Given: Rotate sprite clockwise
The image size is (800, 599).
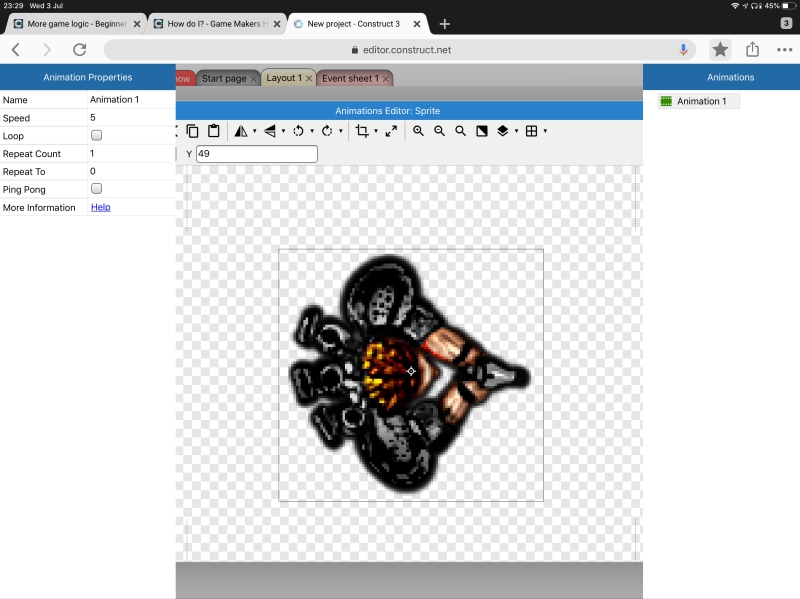Looking at the screenshot, I should [x=327, y=131].
